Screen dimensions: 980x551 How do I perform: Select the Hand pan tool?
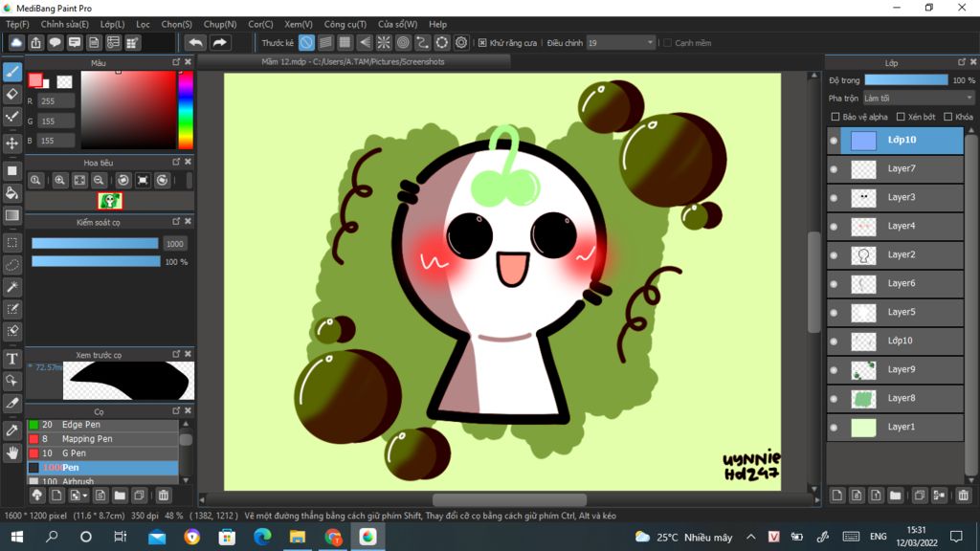point(11,452)
